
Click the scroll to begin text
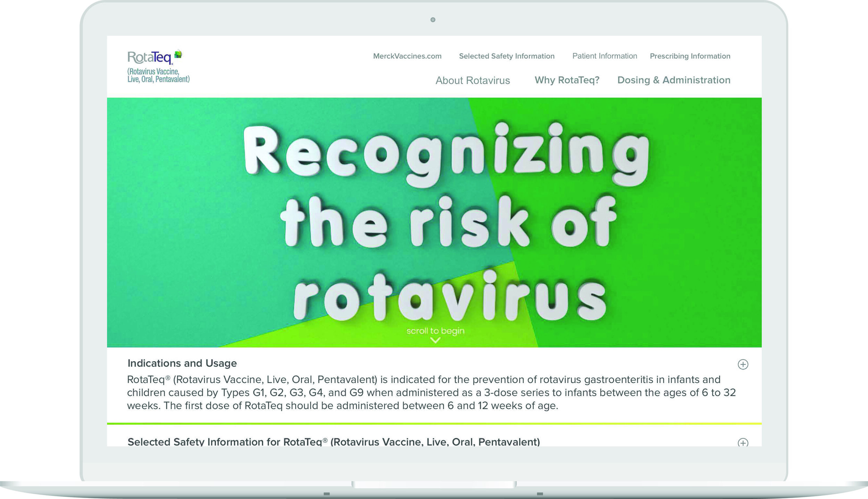(435, 331)
